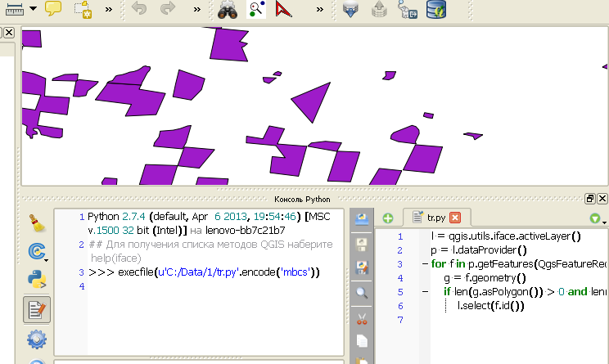This screenshot has height=364, width=609.
Task: Click 'g = f.geometry()' code line
Action: click(485, 278)
